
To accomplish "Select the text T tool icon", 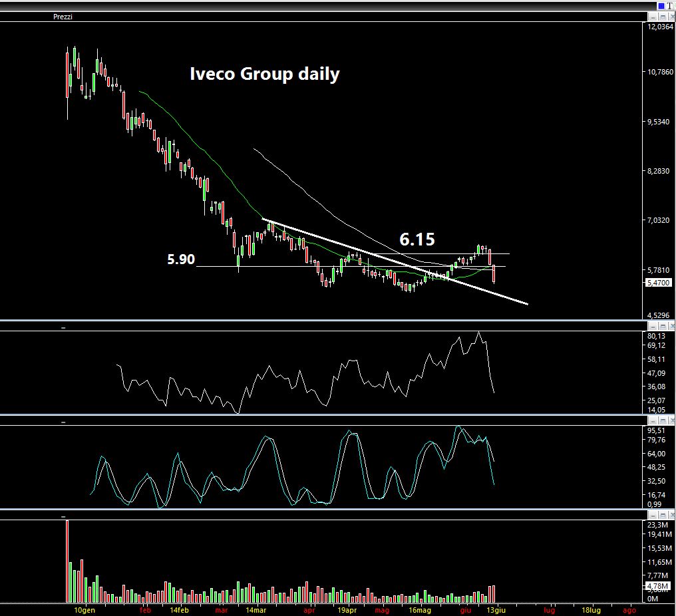I will coord(669,6).
